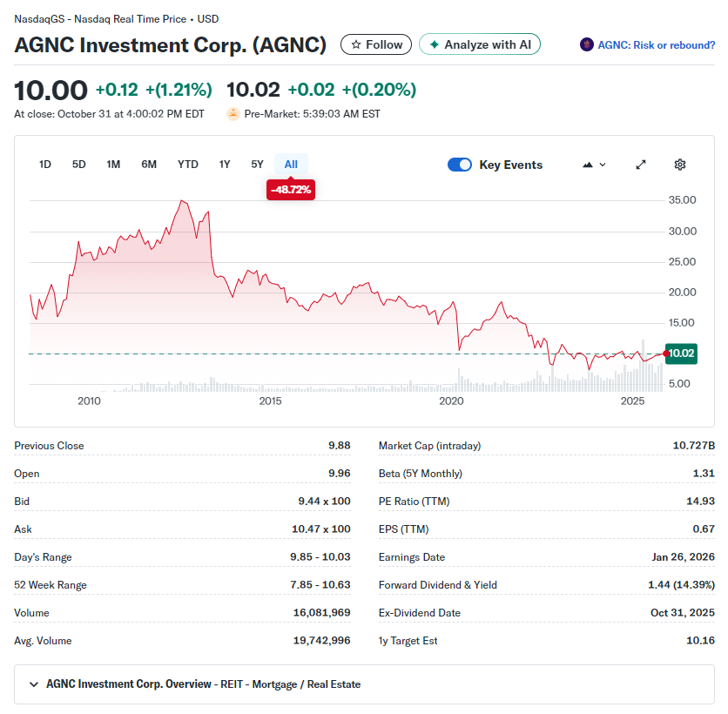
Task: Click the large 10.00 closing price
Action: [51, 90]
